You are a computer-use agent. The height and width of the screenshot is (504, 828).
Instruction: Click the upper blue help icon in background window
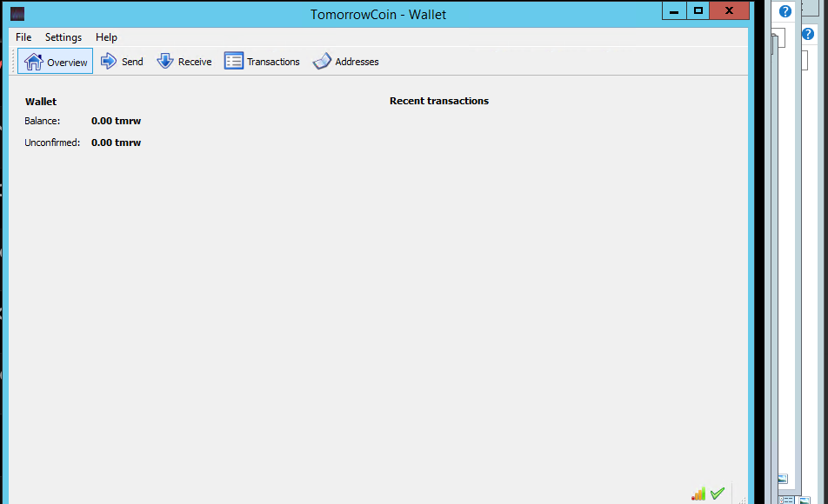[x=785, y=11]
